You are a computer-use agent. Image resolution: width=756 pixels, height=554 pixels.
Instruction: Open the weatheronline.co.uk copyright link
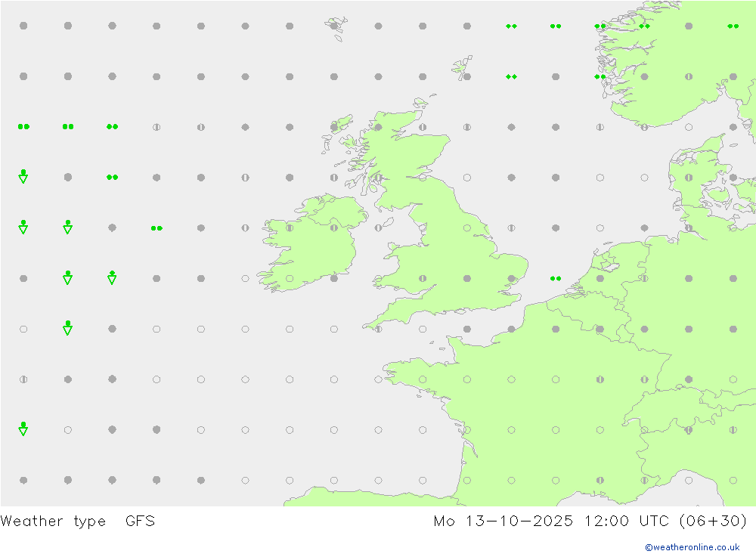click(x=692, y=547)
